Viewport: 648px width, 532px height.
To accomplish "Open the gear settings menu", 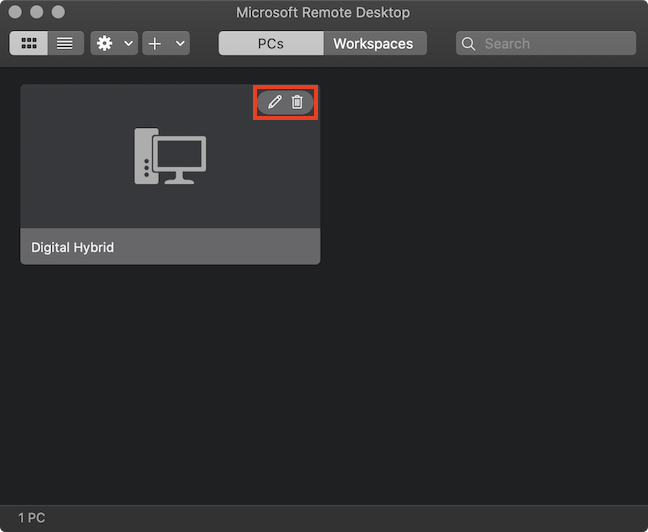I will [105, 43].
